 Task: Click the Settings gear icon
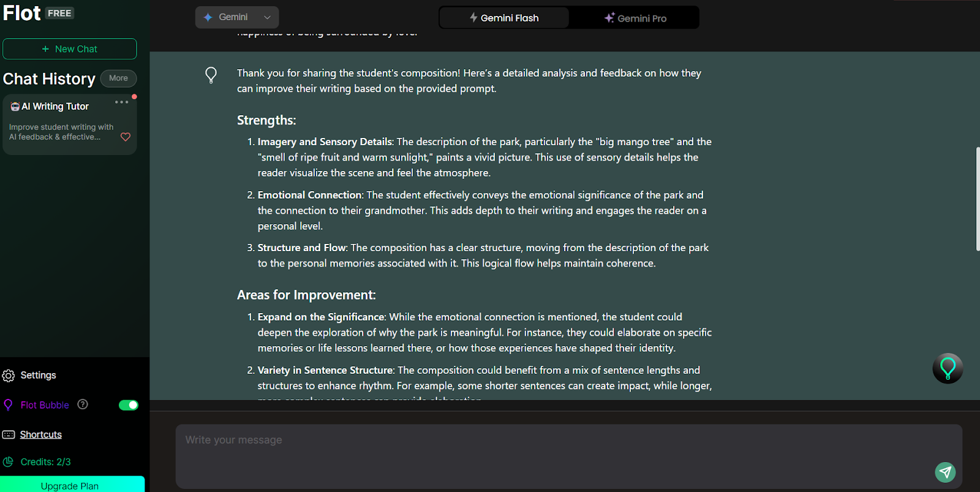coord(9,376)
